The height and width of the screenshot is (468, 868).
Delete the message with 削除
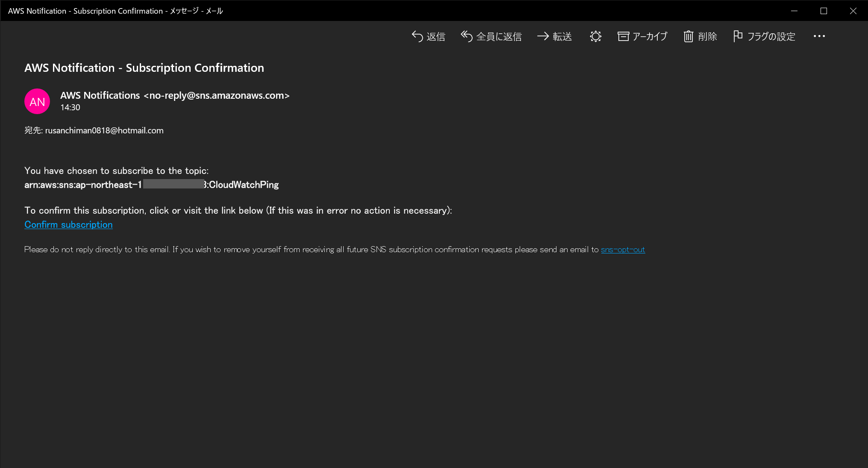700,36
